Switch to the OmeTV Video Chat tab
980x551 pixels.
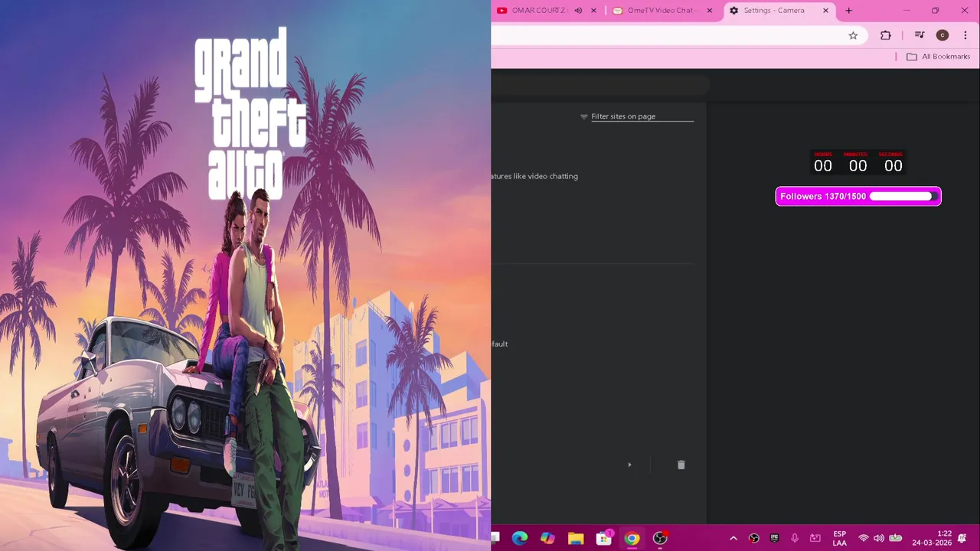pos(663,11)
